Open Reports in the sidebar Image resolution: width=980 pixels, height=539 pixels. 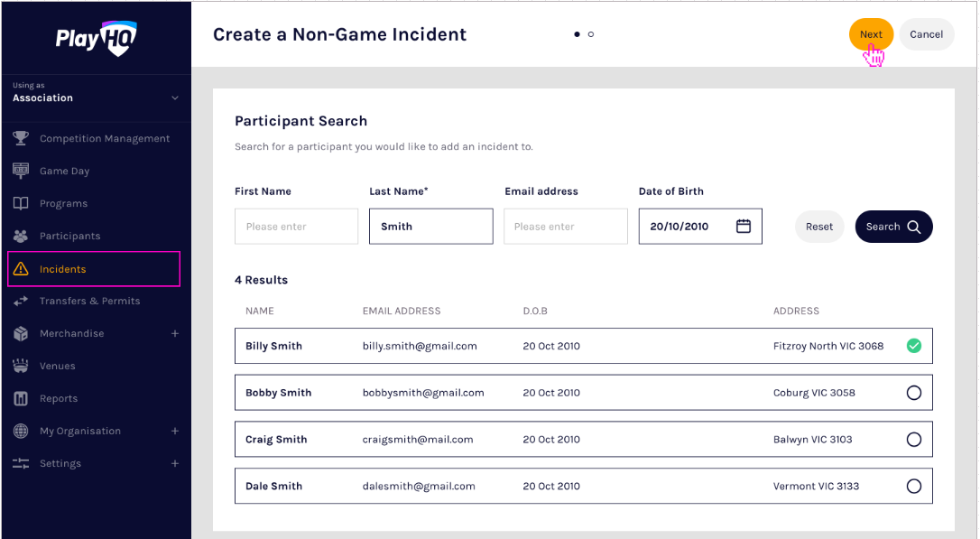pos(59,398)
